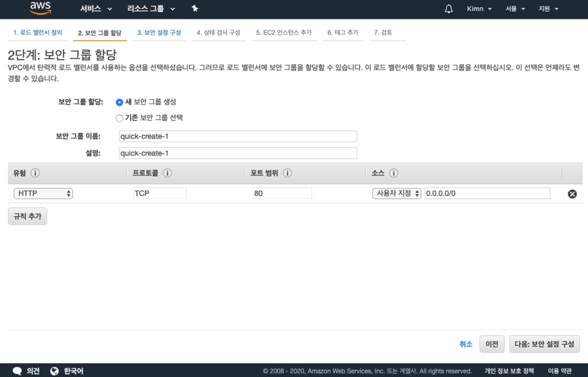588x377 pixels.
Task: Open the notifications bell icon
Action: pyautogui.click(x=449, y=9)
